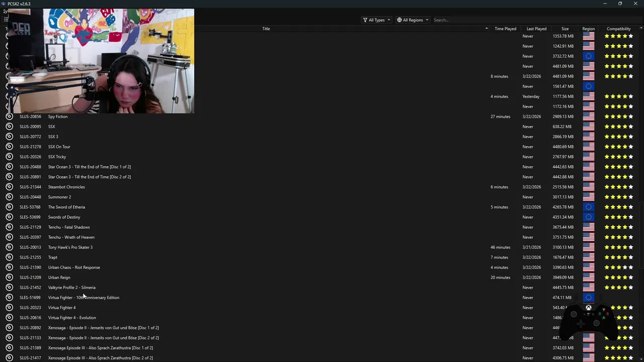Click the EU flag in the 1561.47 MB row
Screen dimensions: 644x362
588,86
